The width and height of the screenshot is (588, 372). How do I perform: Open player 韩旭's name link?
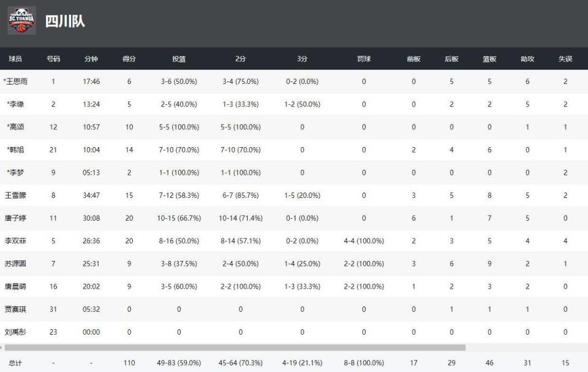17,150
